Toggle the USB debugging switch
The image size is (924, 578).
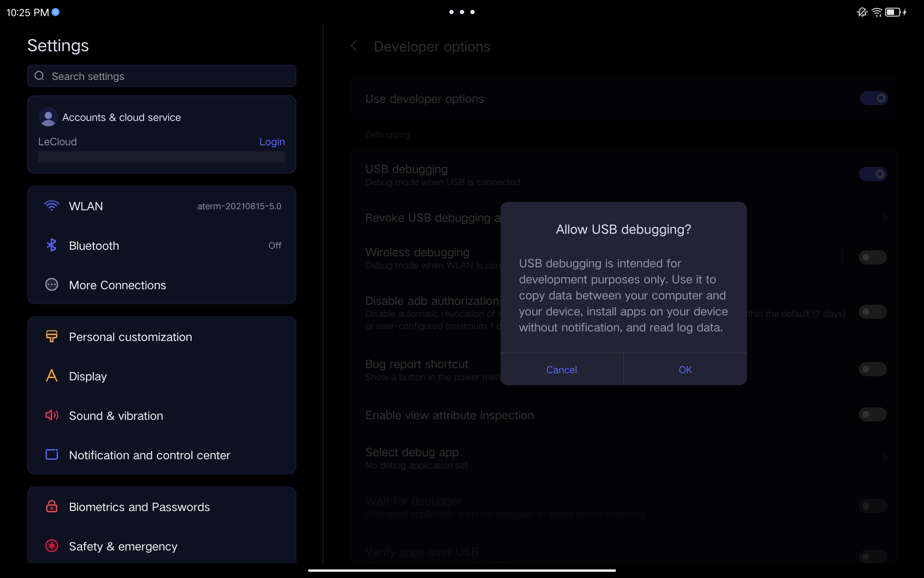[x=873, y=174]
